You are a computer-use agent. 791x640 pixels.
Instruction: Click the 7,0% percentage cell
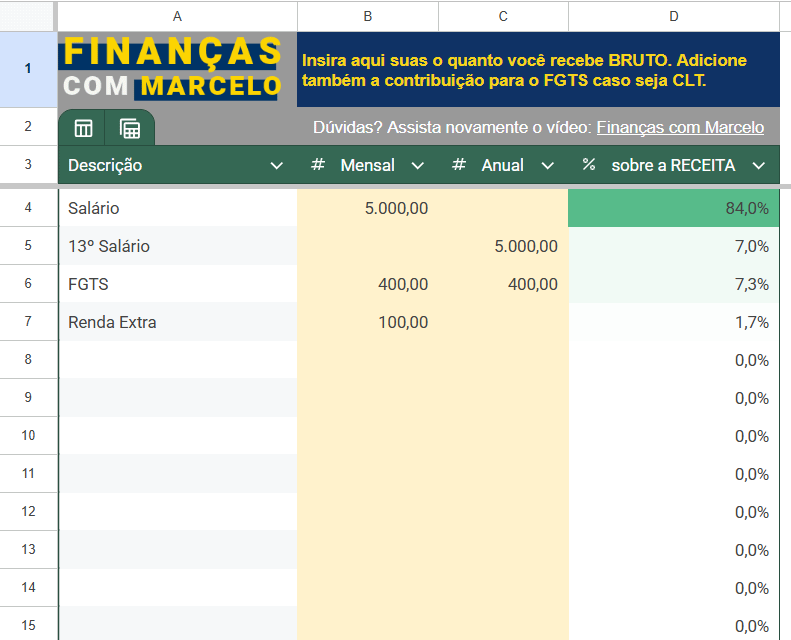[674, 246]
